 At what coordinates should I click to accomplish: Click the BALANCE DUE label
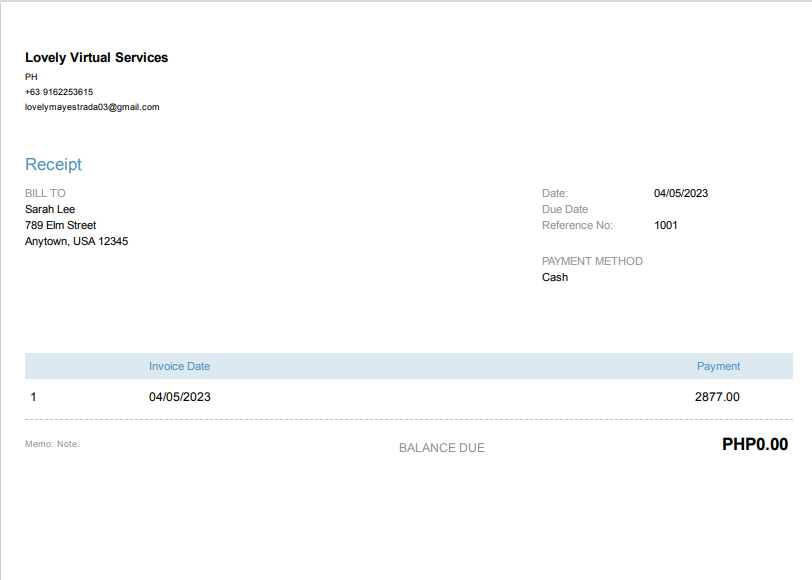pyautogui.click(x=442, y=448)
